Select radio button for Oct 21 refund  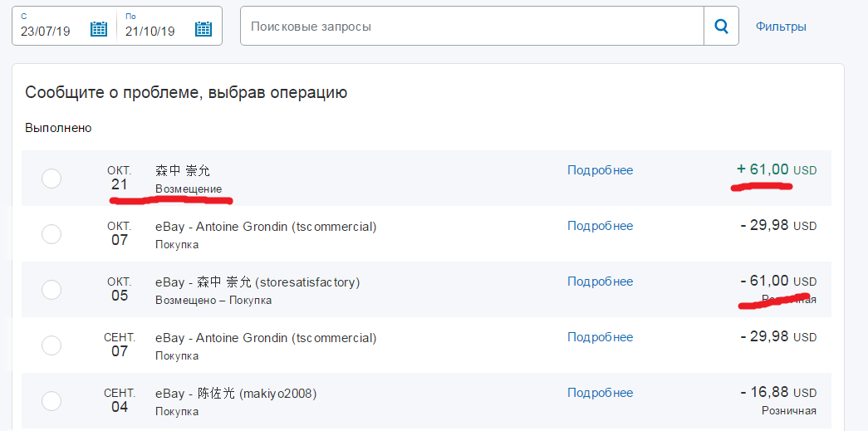(x=51, y=179)
